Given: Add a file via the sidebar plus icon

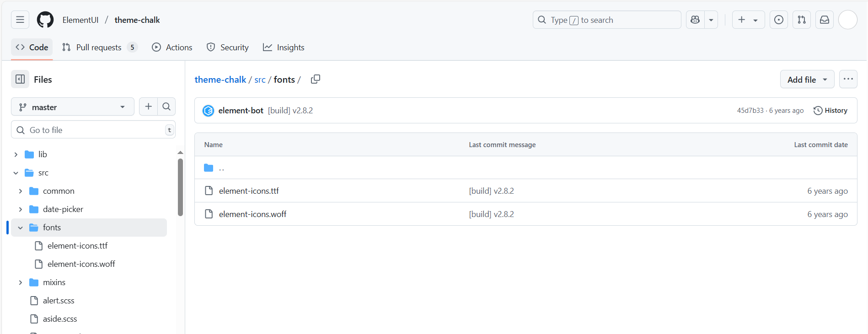Looking at the screenshot, I should [x=148, y=106].
